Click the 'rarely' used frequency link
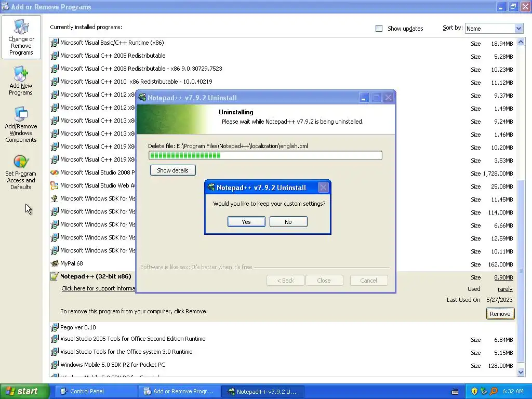532x399 pixels. [x=505, y=289]
